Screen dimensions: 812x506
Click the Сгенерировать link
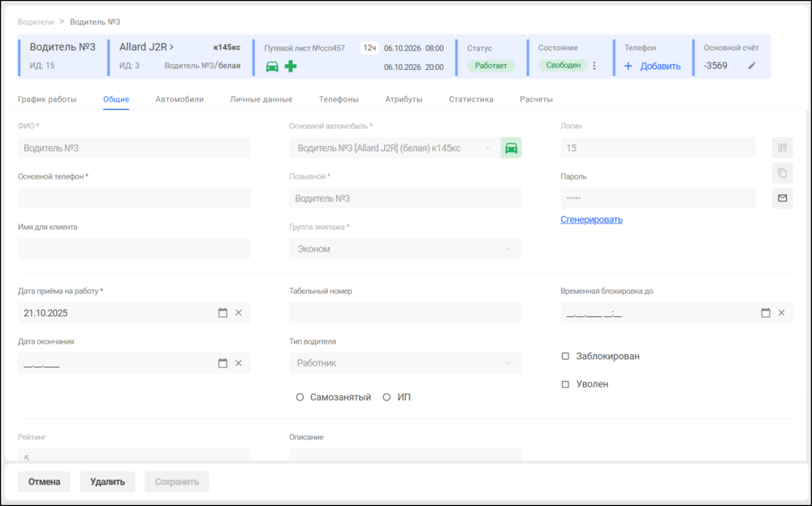[591, 219]
